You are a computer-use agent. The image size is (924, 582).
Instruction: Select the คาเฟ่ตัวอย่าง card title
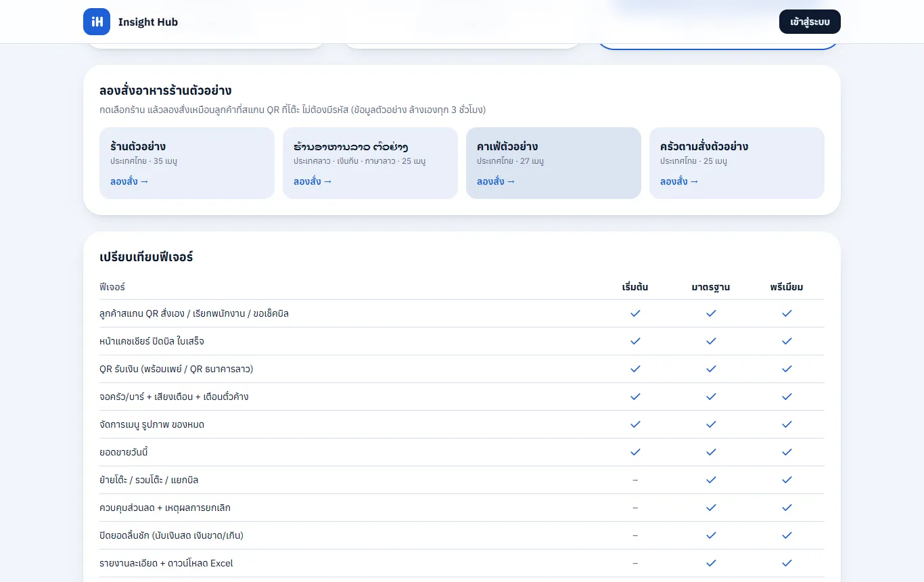(507, 146)
